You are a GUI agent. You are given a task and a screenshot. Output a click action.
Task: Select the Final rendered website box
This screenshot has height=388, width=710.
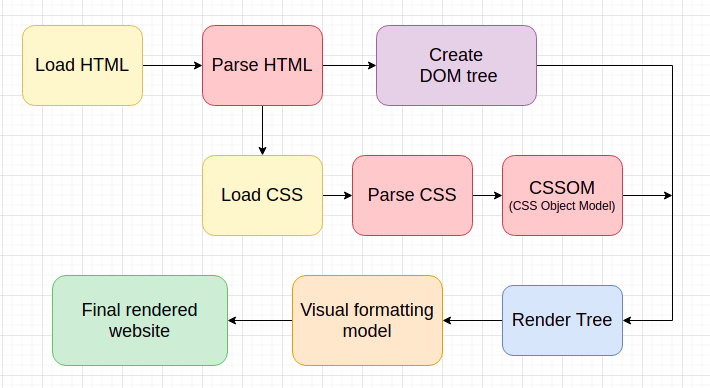coord(140,320)
